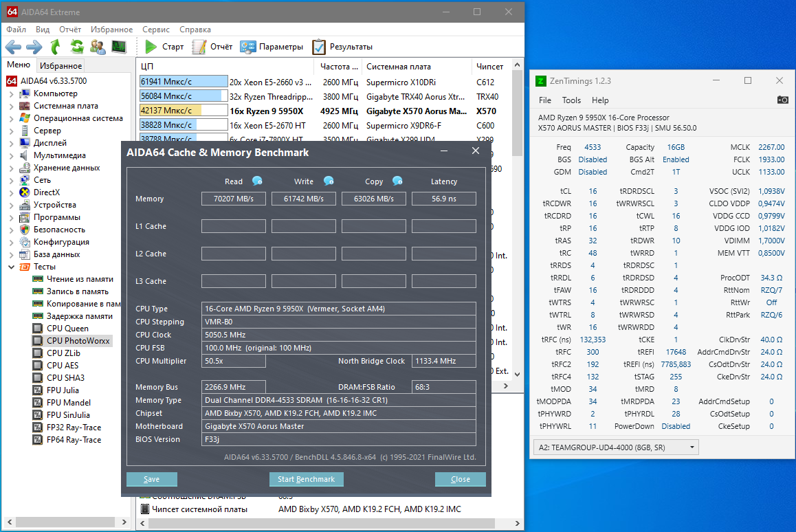This screenshot has height=532, width=796.
Task: Open the Файл menu
Action: point(16,30)
